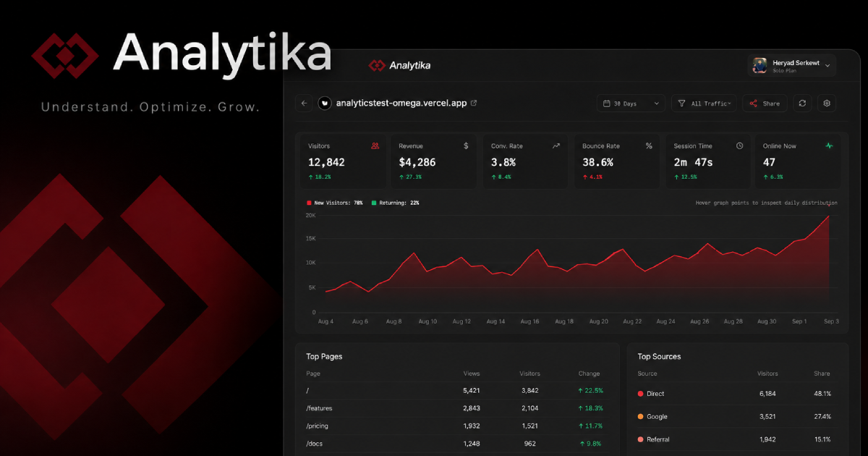Click the Aug 16 label on chart axis

point(529,321)
